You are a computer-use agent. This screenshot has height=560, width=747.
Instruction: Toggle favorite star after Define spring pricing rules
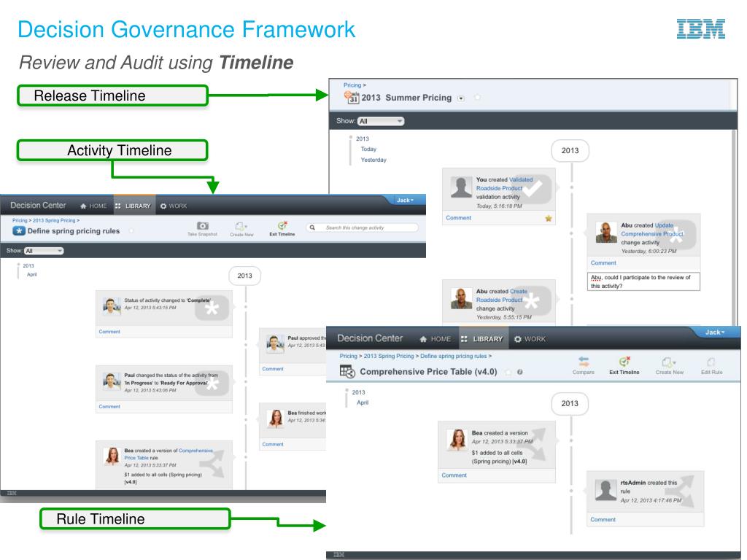(131, 231)
